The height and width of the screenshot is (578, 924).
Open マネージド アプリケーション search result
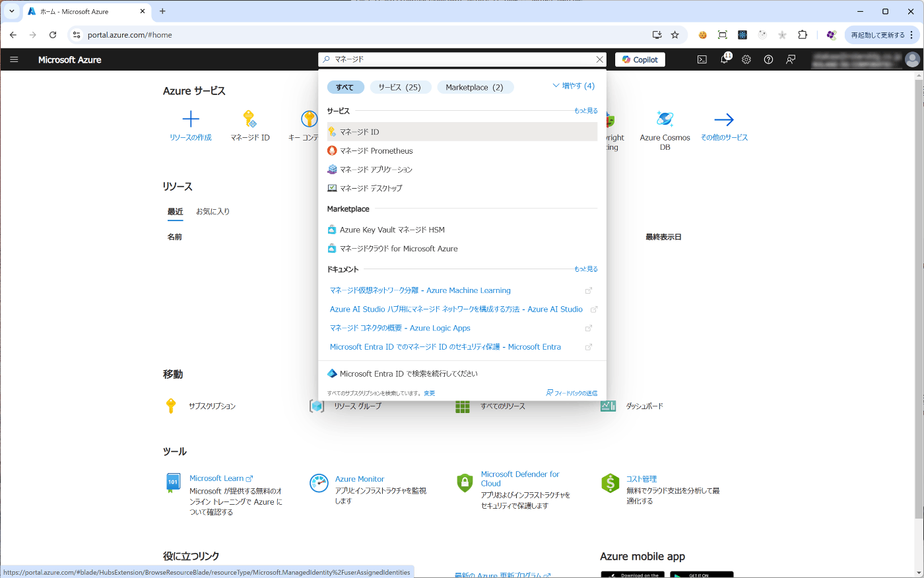point(462,170)
